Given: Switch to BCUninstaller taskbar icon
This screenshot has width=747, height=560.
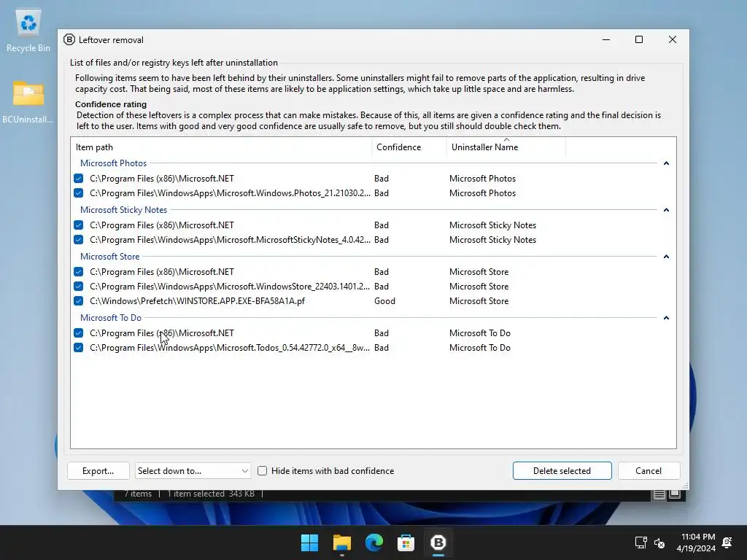Looking at the screenshot, I should (438, 542).
